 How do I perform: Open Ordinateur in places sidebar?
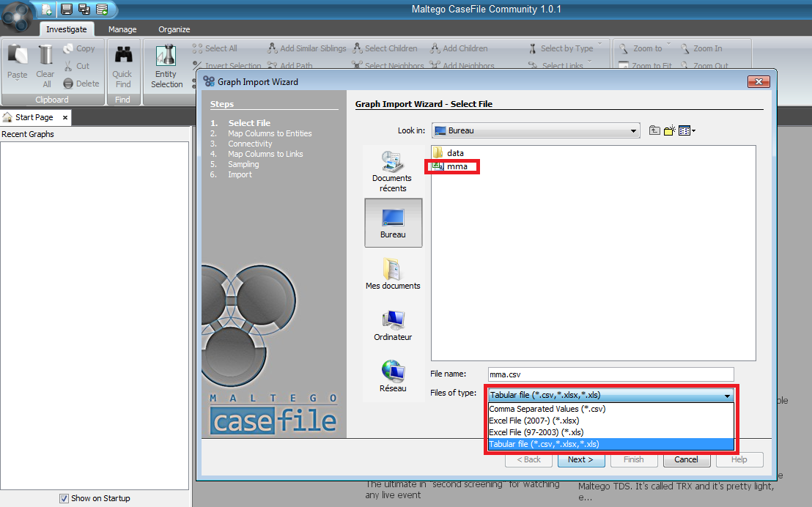click(x=393, y=325)
